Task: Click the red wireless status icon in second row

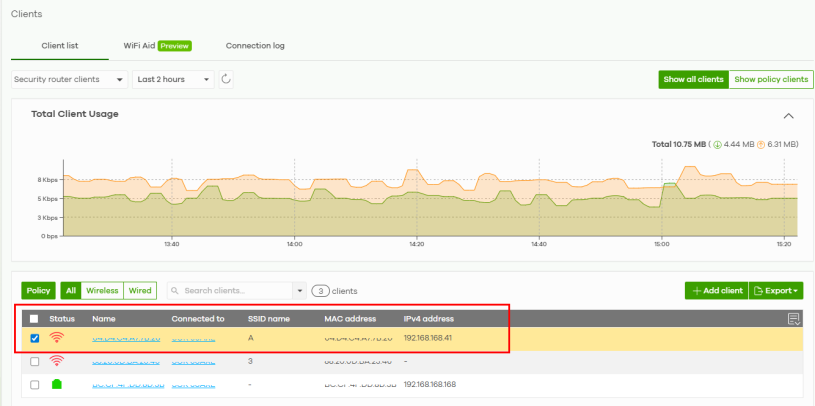Action: (x=57, y=361)
